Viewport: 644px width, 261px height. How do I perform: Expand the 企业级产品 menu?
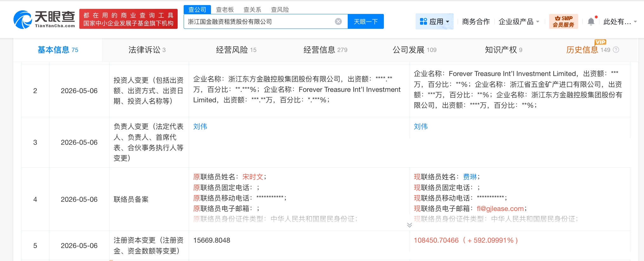pyautogui.click(x=519, y=22)
